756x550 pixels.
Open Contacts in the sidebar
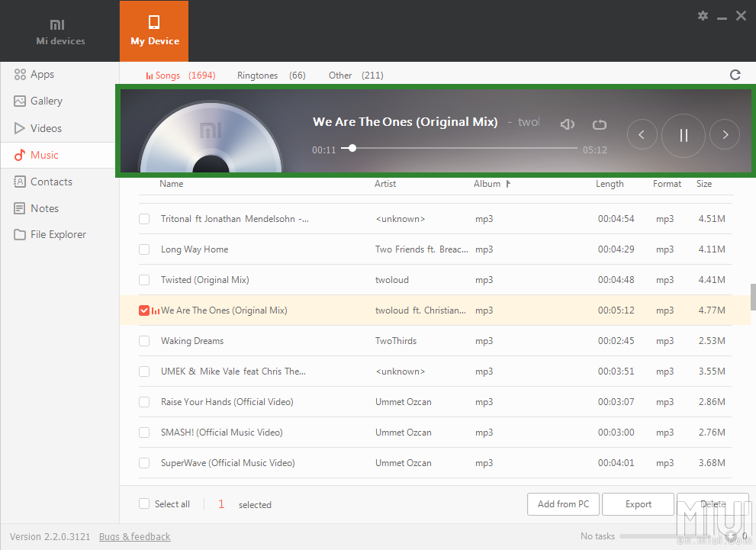[43, 182]
